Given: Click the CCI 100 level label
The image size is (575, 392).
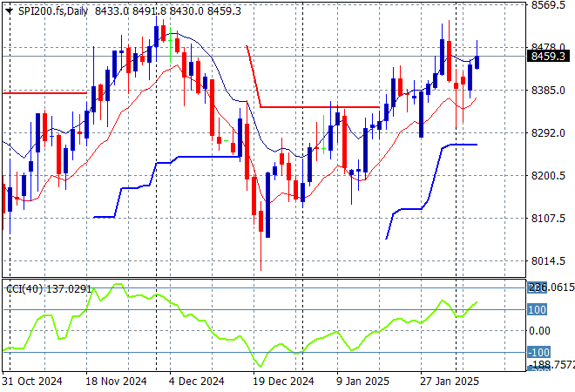Looking at the screenshot, I should coord(537,310).
